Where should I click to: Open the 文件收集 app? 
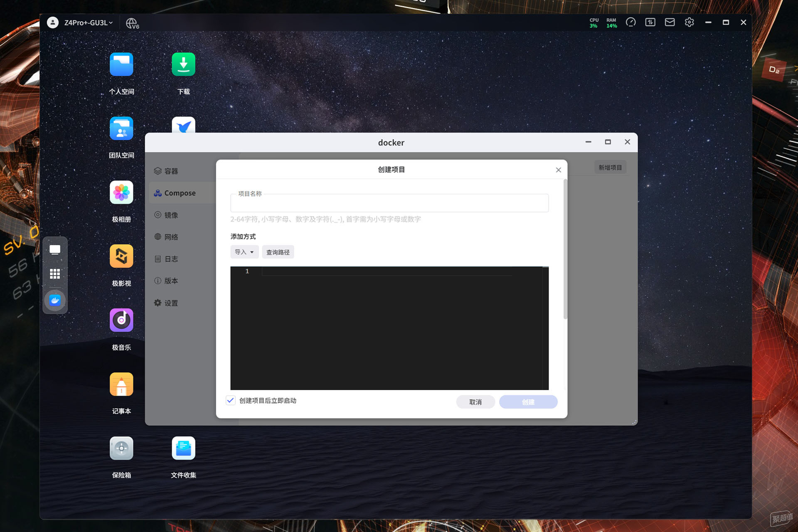pos(183,448)
